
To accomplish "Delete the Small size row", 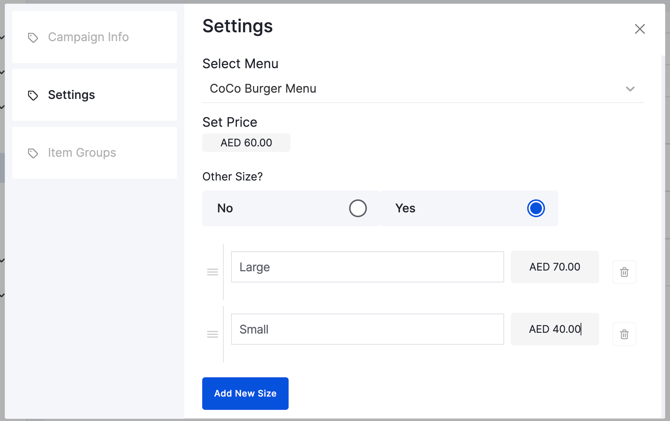I will [x=624, y=334].
